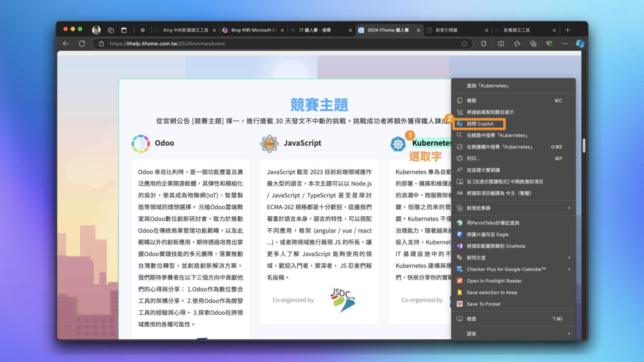Select Save To Pocket
The width and height of the screenshot is (644, 362).
513,304
